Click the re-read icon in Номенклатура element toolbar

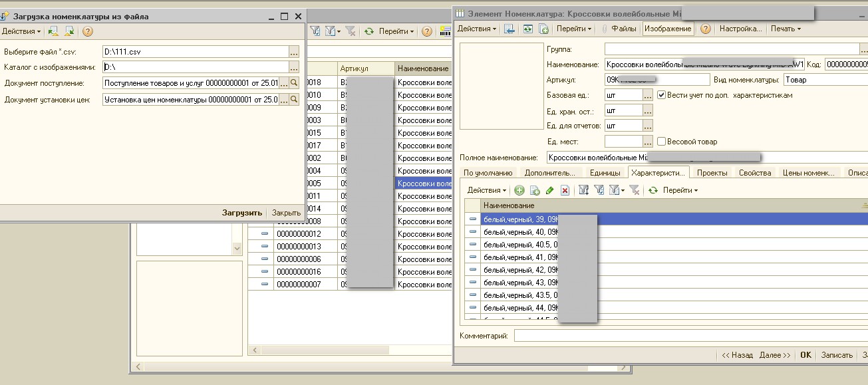(x=528, y=29)
